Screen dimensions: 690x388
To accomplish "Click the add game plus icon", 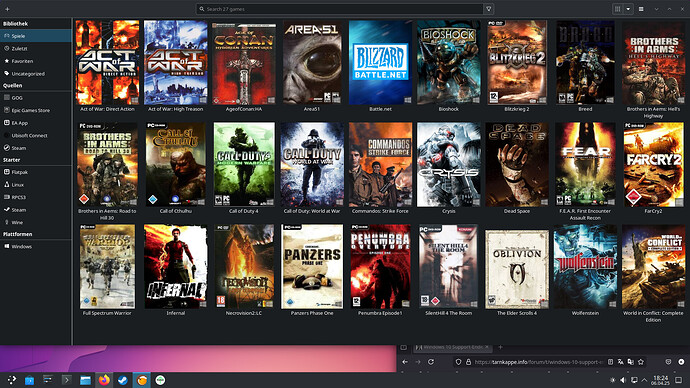I will point(7,9).
